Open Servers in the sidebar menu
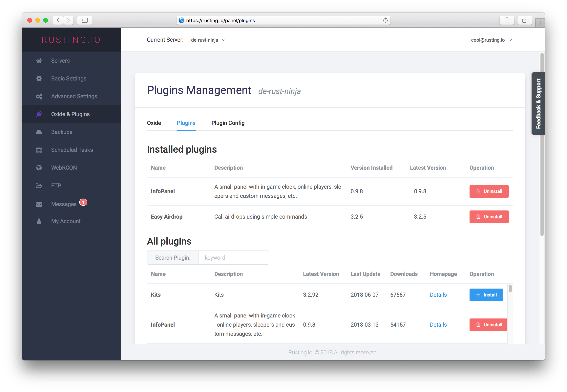The image size is (567, 392). (x=72, y=61)
